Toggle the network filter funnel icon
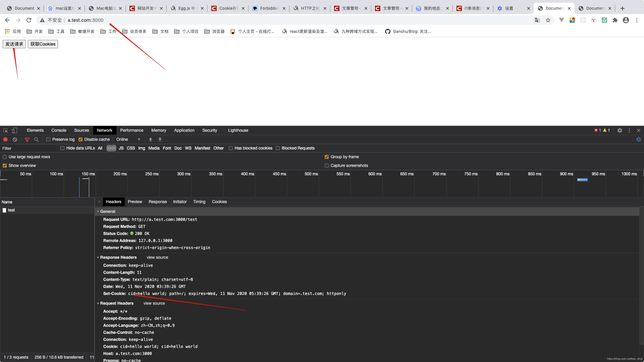 pos(27,139)
